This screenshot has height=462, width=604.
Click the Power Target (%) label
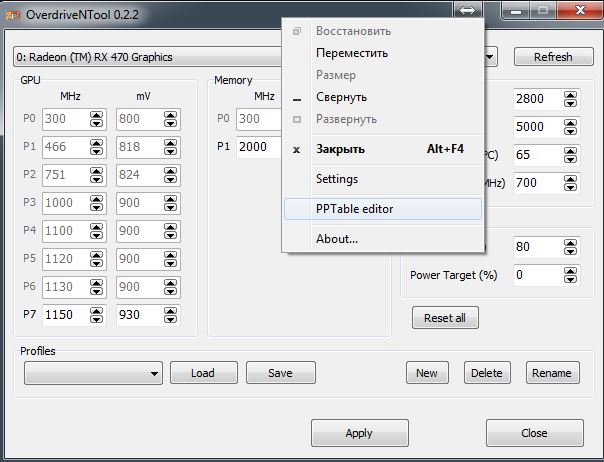(453, 275)
